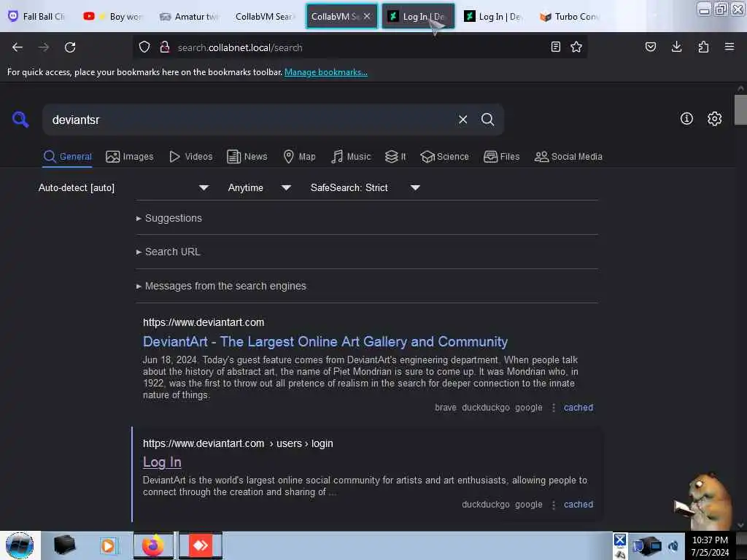
Task: Switch to Fall Ball browser tab
Action: [x=37, y=16]
